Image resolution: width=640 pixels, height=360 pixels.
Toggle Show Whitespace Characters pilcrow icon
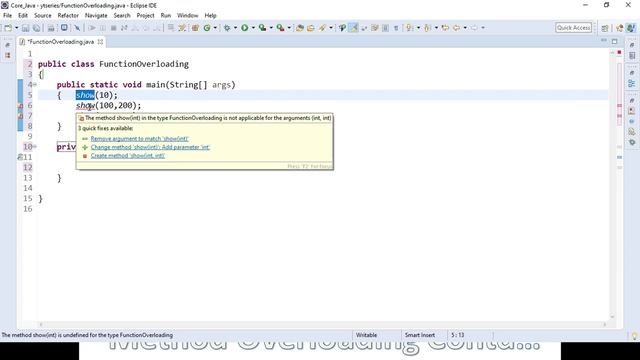pos(396,28)
